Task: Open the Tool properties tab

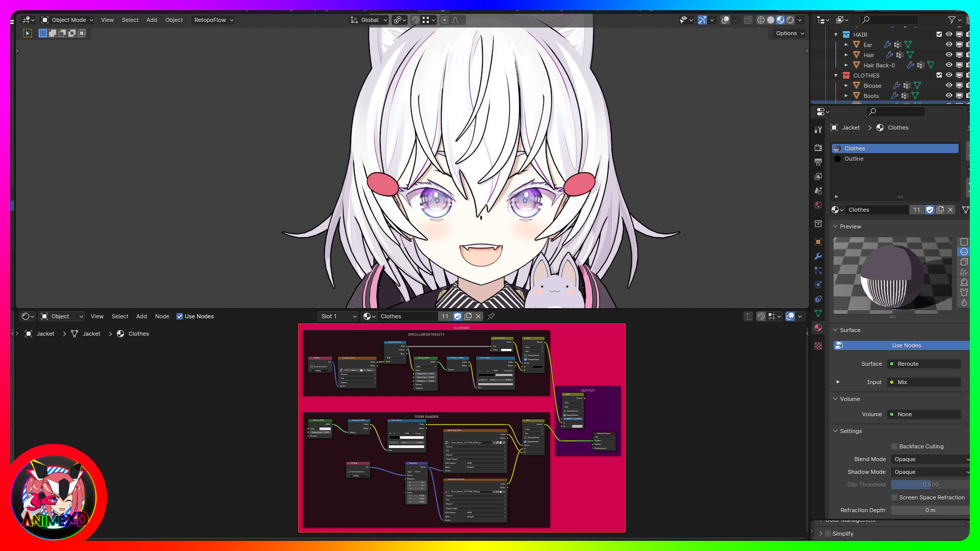Action: coord(818,130)
